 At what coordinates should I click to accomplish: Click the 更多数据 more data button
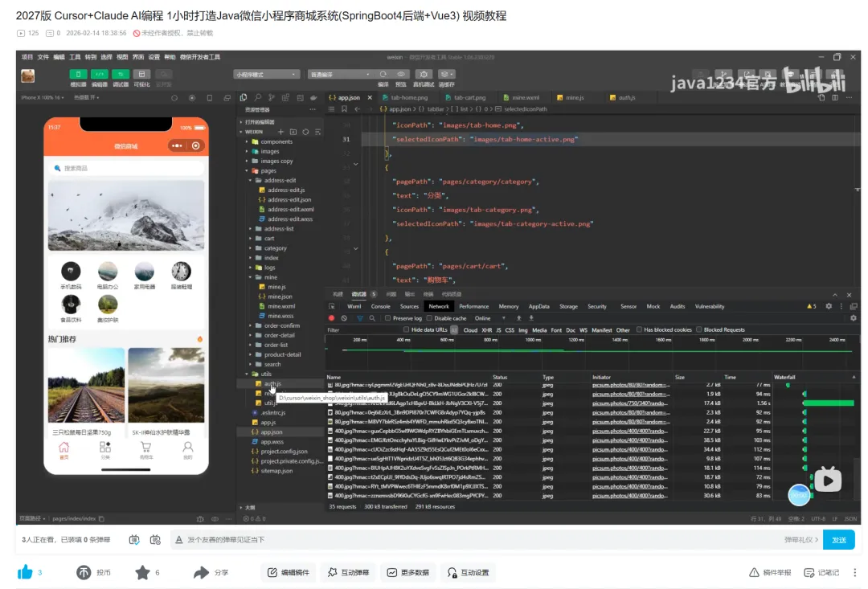[x=408, y=572]
